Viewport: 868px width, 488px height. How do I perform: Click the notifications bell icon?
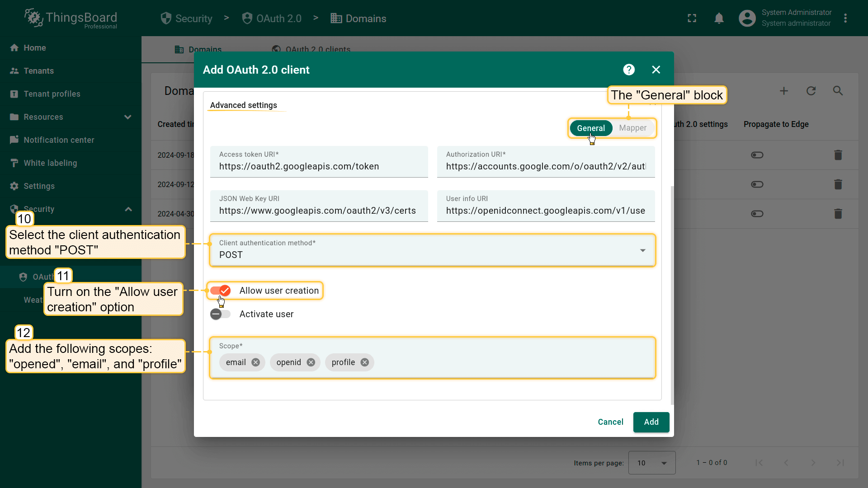coord(719,19)
